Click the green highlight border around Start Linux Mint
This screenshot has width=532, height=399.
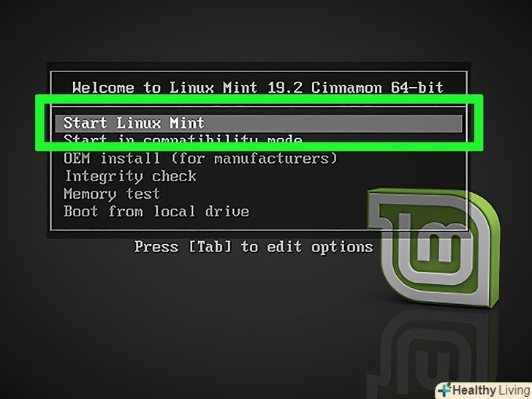pos(259,99)
